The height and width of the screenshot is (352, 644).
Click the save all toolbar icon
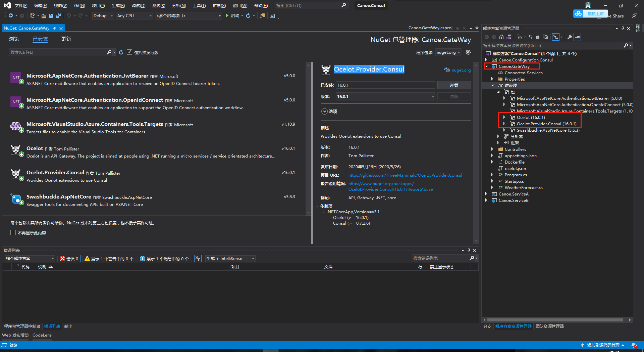point(59,16)
